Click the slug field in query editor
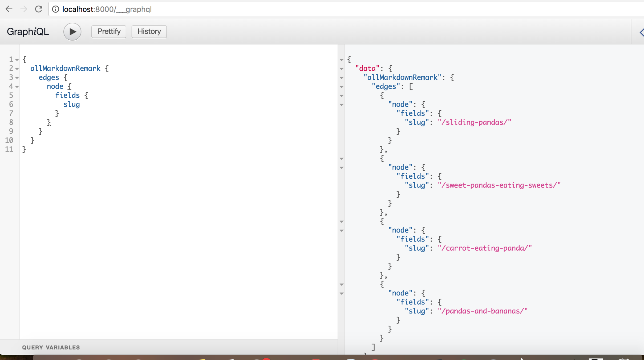Viewport: 644px width, 360px height. coord(71,105)
